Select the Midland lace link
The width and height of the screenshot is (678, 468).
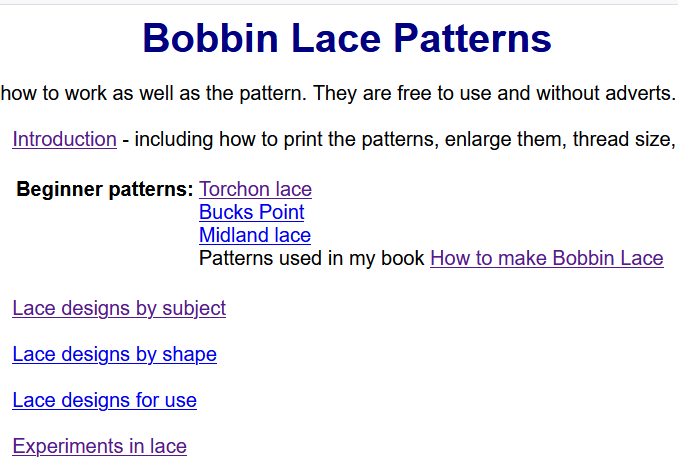(255, 235)
